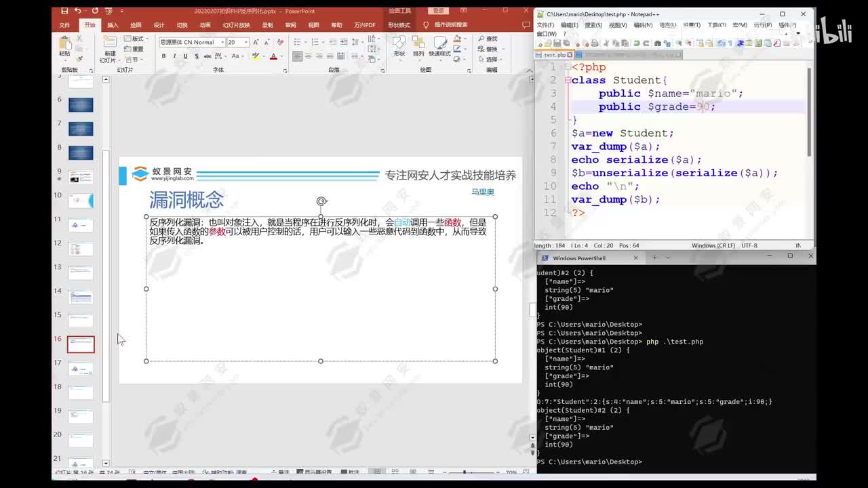Switch to the Design (设计) tab

(x=159, y=25)
